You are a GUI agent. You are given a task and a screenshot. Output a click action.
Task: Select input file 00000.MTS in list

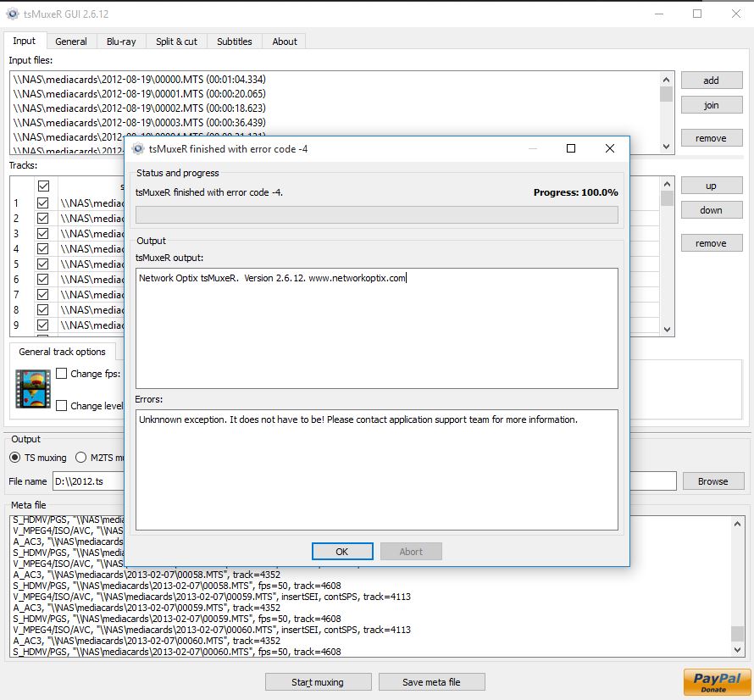140,80
